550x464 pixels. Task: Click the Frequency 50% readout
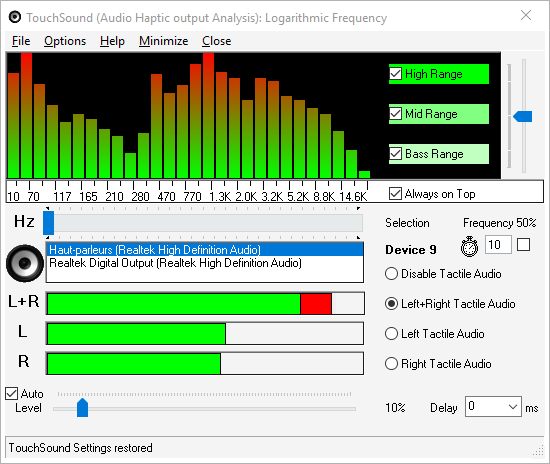(x=499, y=223)
